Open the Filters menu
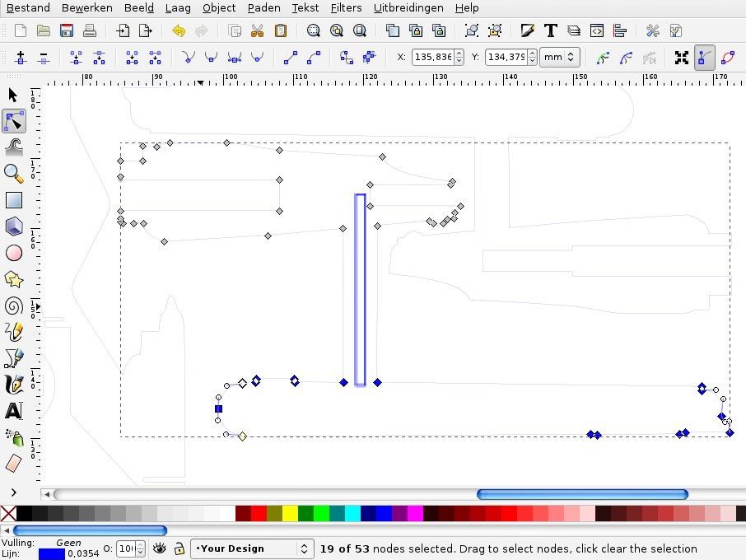This screenshot has width=746, height=560. tap(346, 8)
